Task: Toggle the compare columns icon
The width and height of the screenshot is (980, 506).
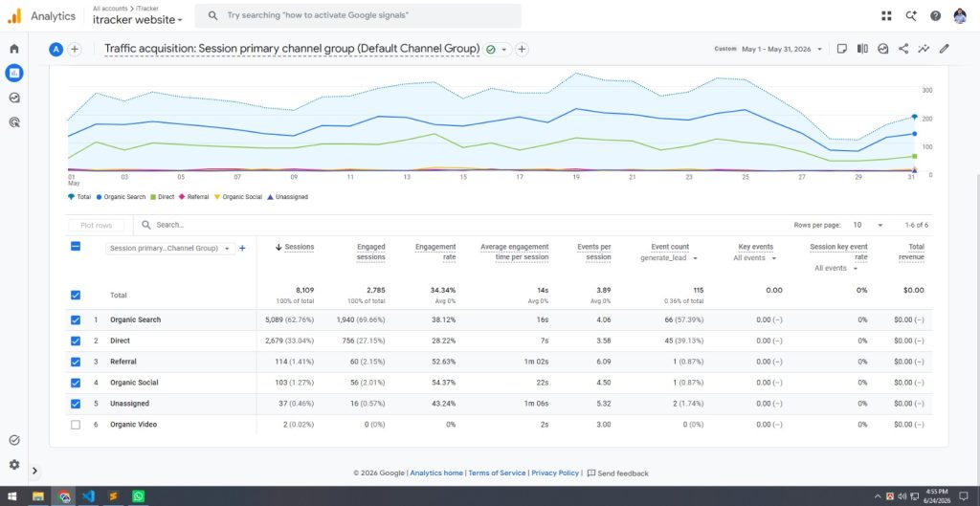Action: click(x=862, y=49)
